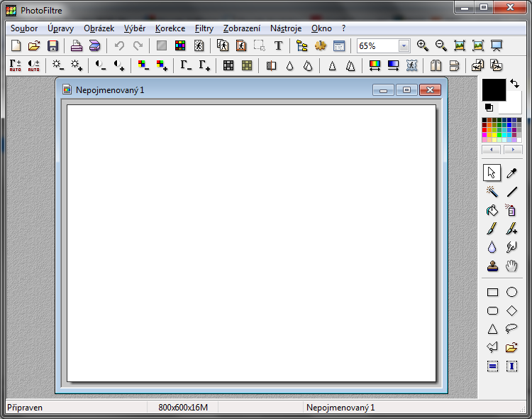Select the Magic wand tool
This screenshot has width=532, height=419.
tap(492, 192)
